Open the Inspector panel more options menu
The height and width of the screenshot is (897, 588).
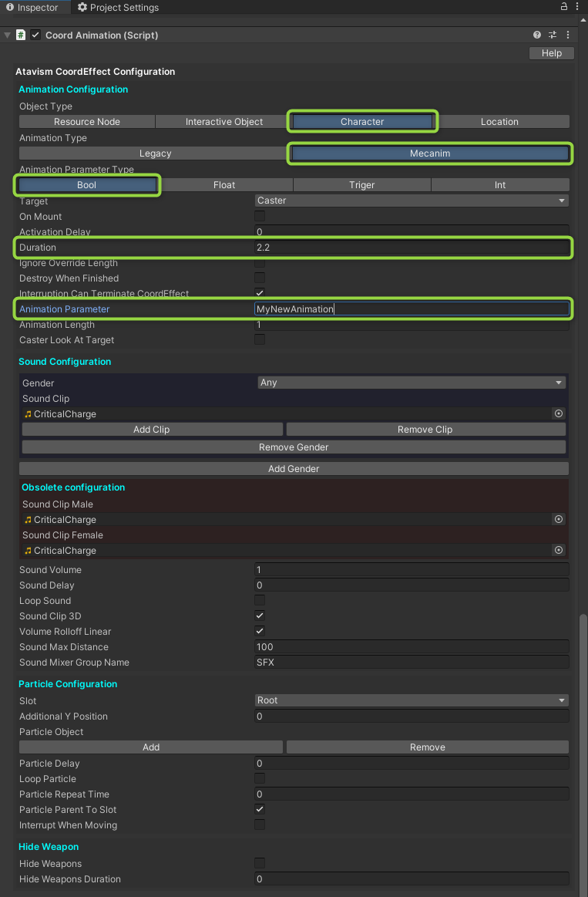coord(579,7)
